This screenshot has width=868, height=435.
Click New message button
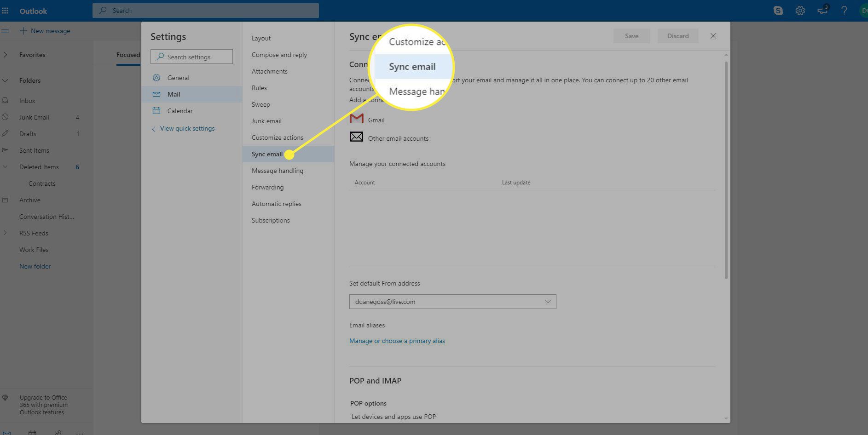45,31
